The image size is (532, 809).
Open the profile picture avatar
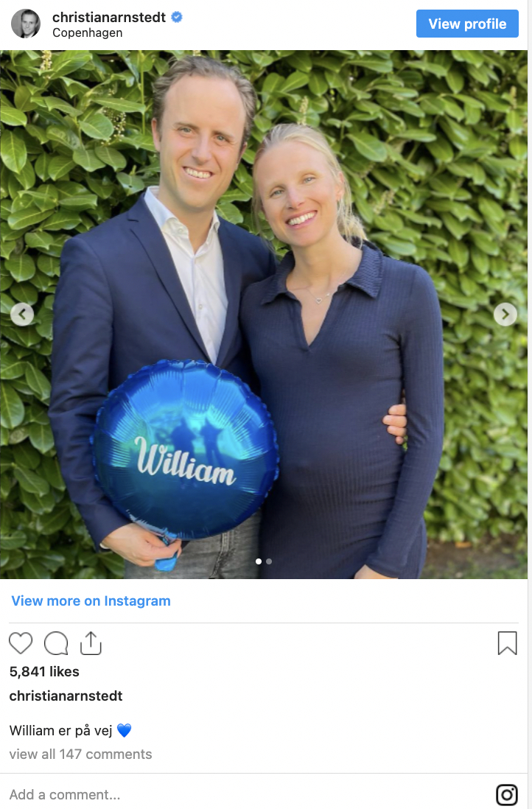26,24
